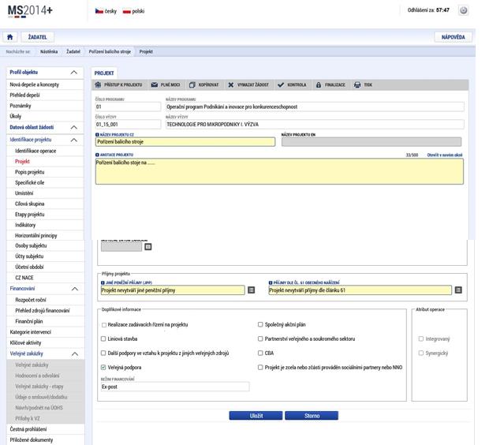The image size is (504, 445).
Task: Open the PROJEKT tab
Action: [x=104, y=73]
